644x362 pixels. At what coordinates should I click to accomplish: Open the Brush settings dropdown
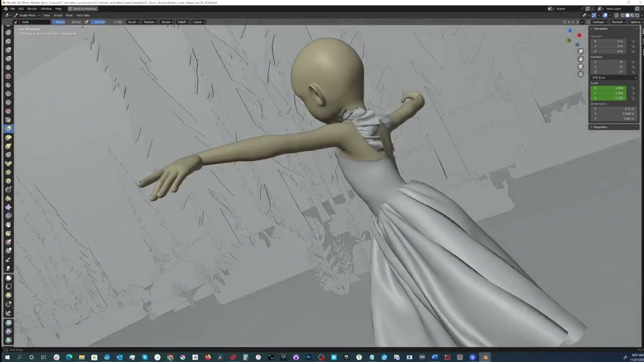pos(133,22)
